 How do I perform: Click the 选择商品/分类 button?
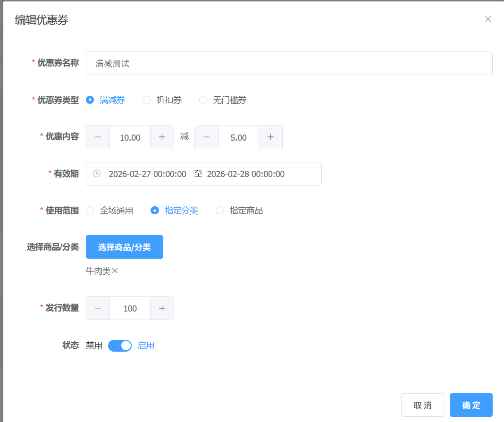click(x=125, y=247)
